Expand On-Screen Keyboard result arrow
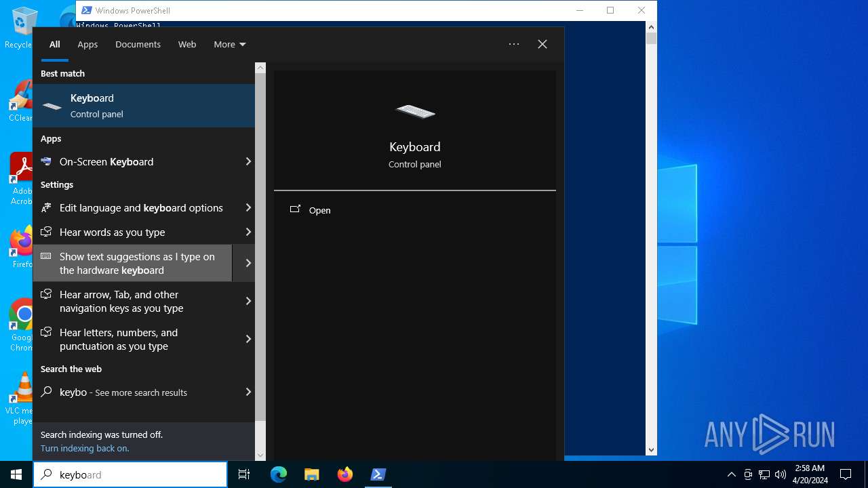 click(248, 161)
